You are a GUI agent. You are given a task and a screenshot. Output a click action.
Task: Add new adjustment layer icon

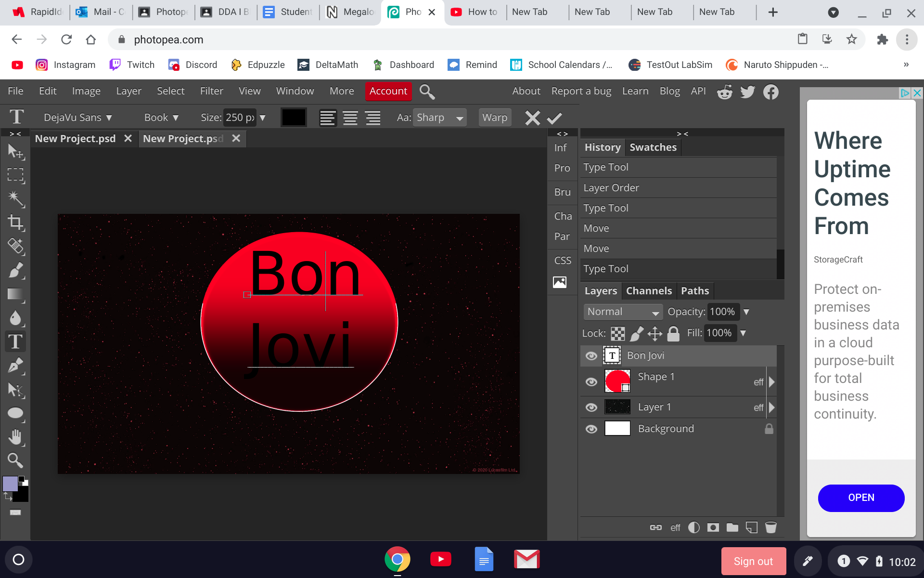pyautogui.click(x=694, y=527)
